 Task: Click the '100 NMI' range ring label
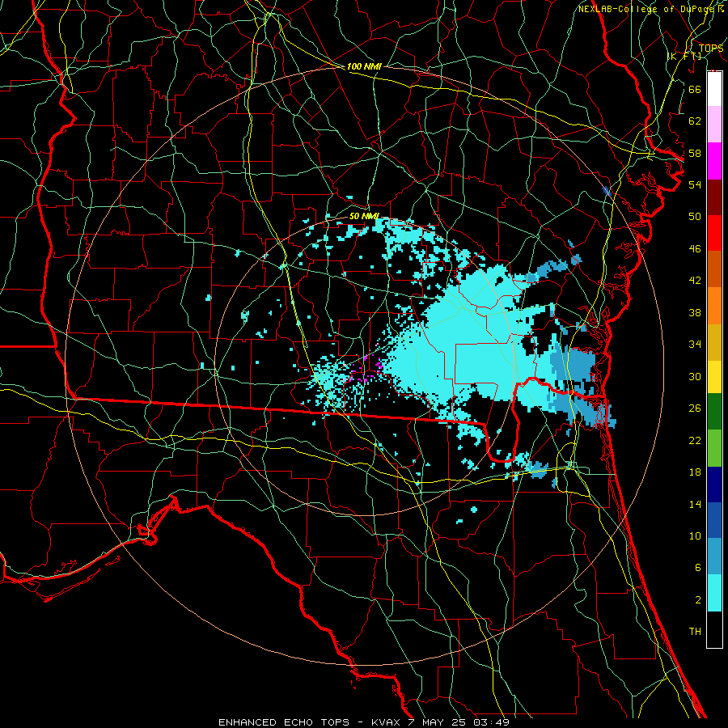coord(364,66)
